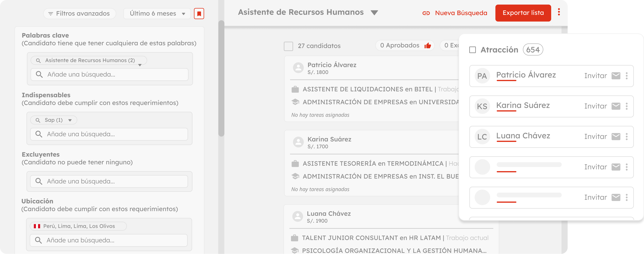Click Karina Suárez avatar in candidate list
Viewport: 644px width, 254px height.
(298, 142)
